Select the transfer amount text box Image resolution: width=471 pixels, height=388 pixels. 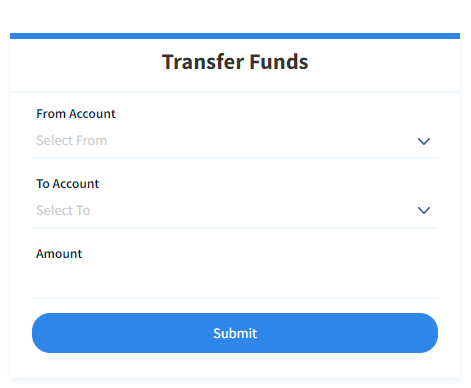(x=235, y=281)
